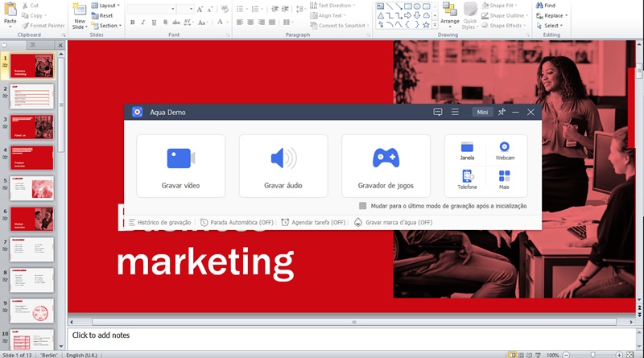644x358 pixels.
Task: Open New Slide dropdown
Action: coord(80,24)
